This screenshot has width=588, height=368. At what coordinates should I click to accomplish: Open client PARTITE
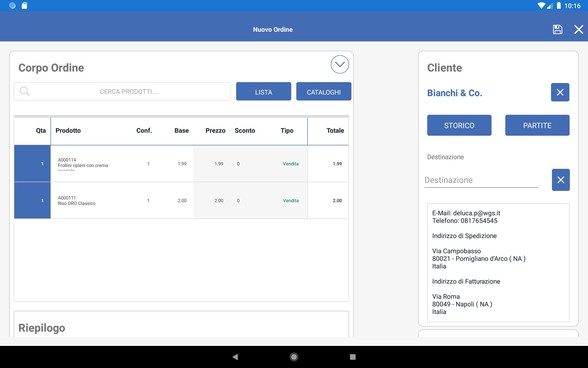click(537, 125)
